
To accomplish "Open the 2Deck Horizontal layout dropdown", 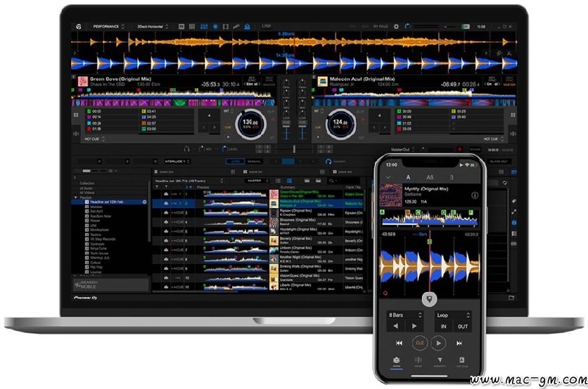I will (x=153, y=26).
